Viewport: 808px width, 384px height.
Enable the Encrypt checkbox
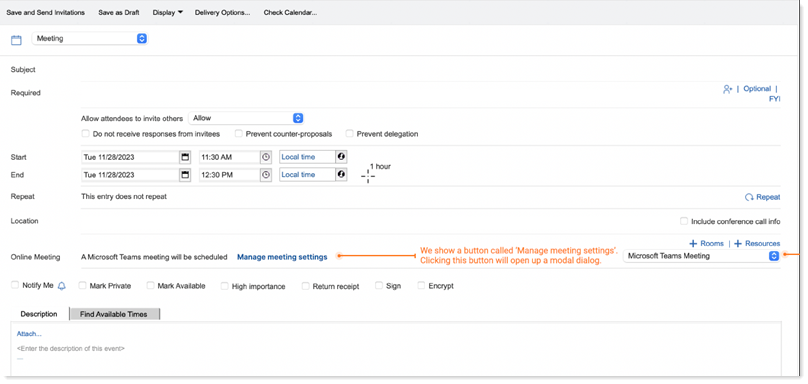click(422, 285)
